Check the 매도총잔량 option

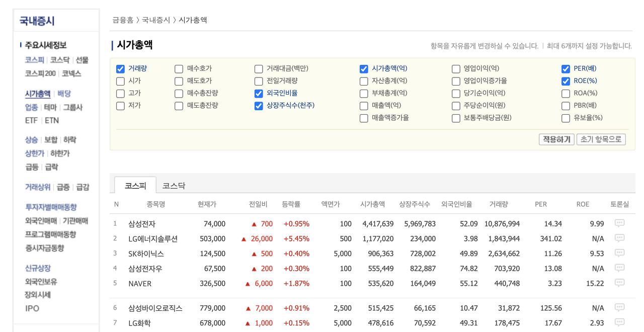pos(179,106)
